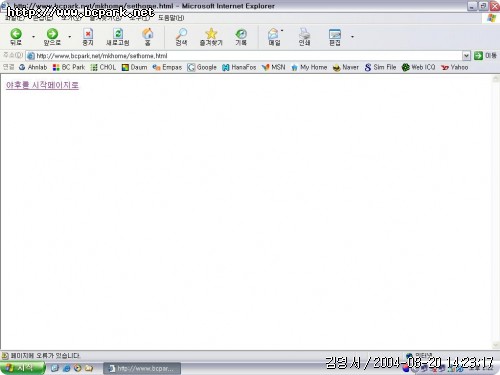Refresh the page with the reload icon
This screenshot has width=500, height=375.
pos(118,36)
